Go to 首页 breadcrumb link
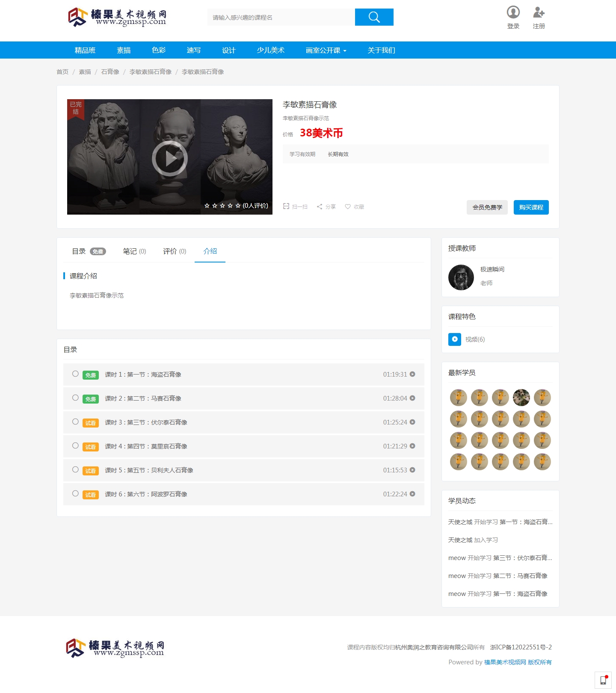Viewport: 616px width, 693px height. 62,72
